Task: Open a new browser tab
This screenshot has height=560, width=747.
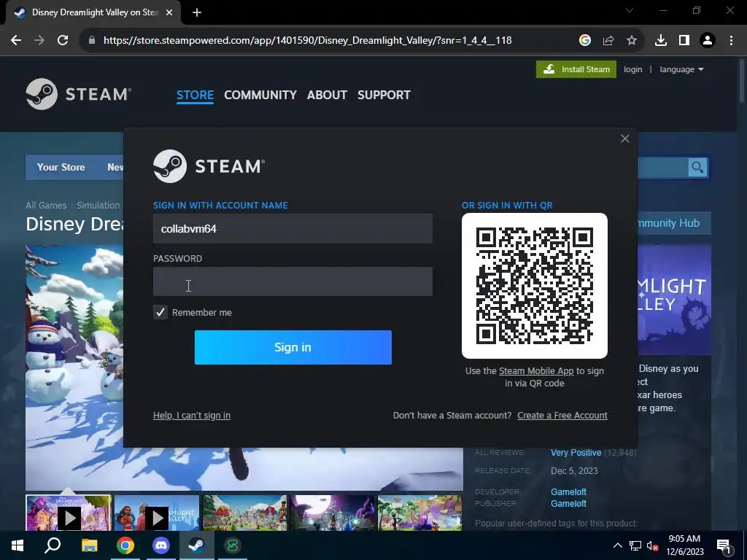Action: click(x=197, y=13)
